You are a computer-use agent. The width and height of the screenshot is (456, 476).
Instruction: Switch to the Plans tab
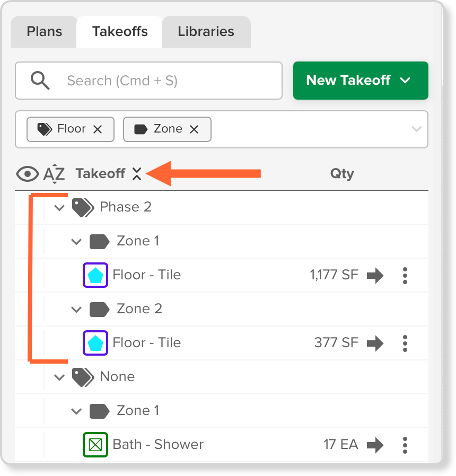click(45, 32)
